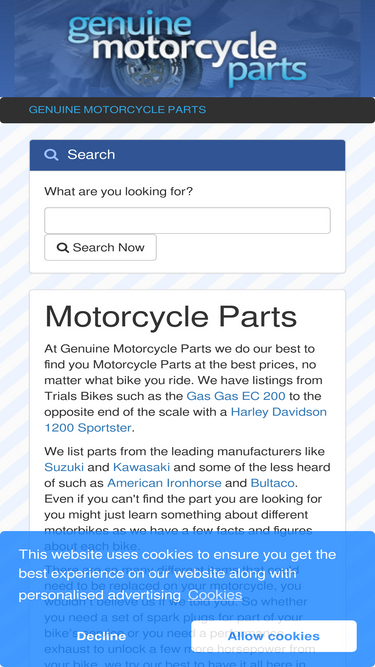
Task: Click the intro paragraph about best prices
Action: coord(186,388)
